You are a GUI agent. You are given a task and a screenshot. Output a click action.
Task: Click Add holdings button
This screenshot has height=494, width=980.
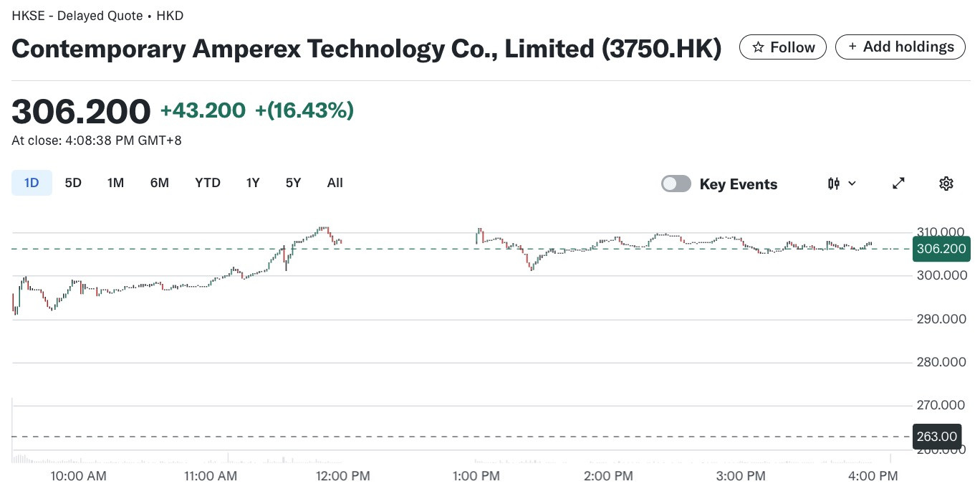[x=900, y=47]
